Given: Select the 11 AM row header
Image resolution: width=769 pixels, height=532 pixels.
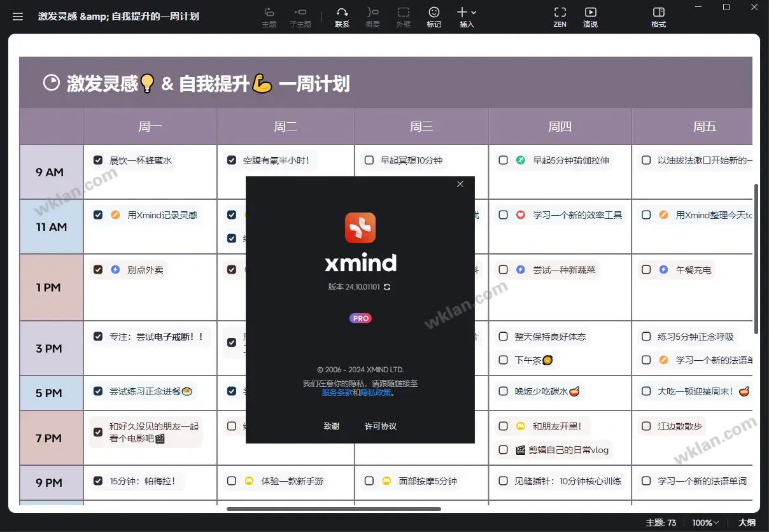Looking at the screenshot, I should click(51, 227).
